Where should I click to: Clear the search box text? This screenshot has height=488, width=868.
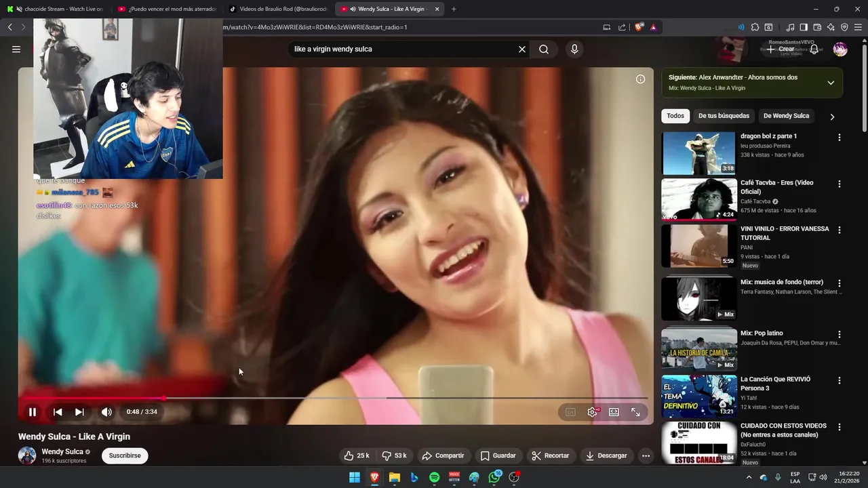[x=522, y=49]
